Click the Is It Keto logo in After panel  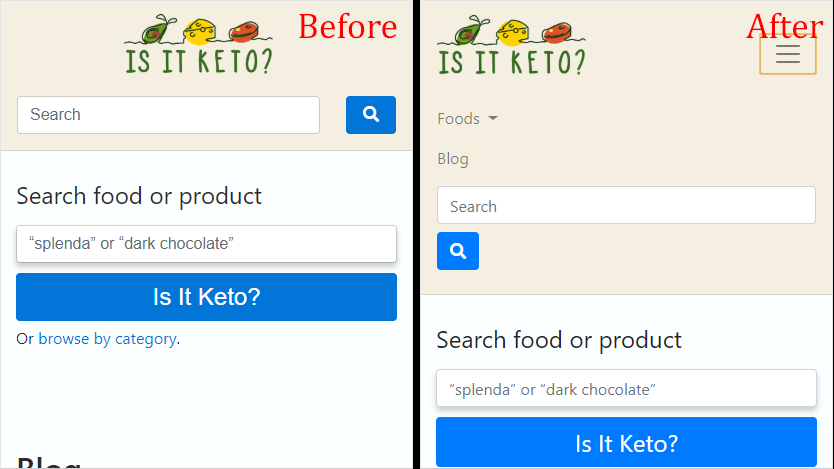[x=511, y=45]
